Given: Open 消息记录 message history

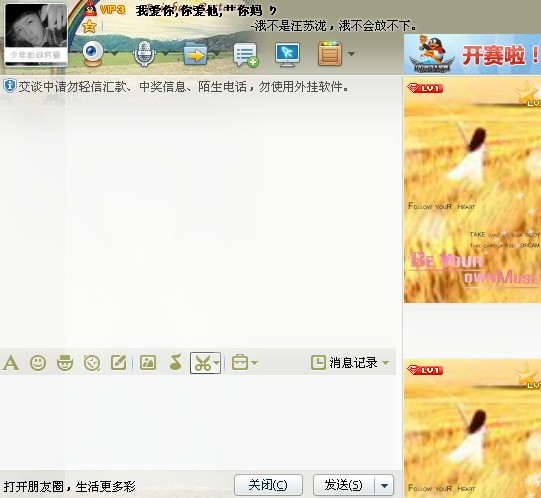Looking at the screenshot, I should click(x=344, y=363).
